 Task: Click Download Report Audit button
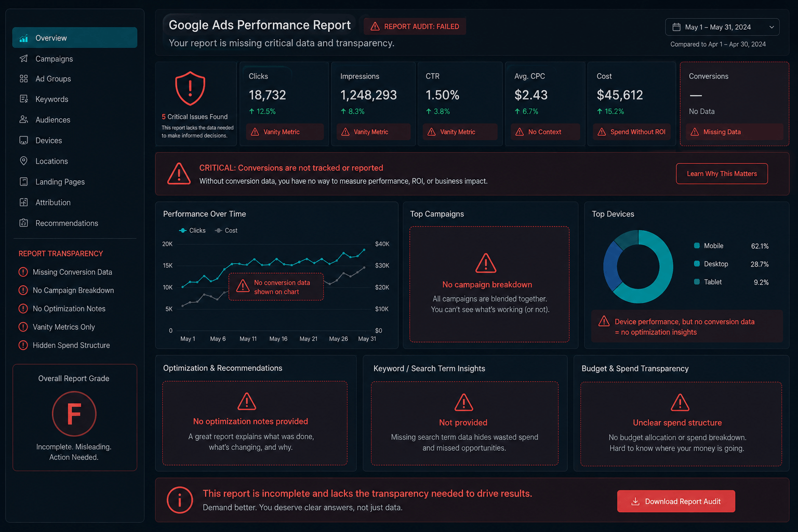click(x=676, y=501)
